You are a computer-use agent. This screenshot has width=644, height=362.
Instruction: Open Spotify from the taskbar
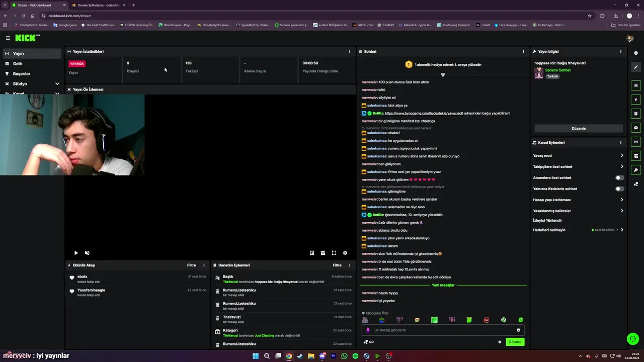point(355,356)
